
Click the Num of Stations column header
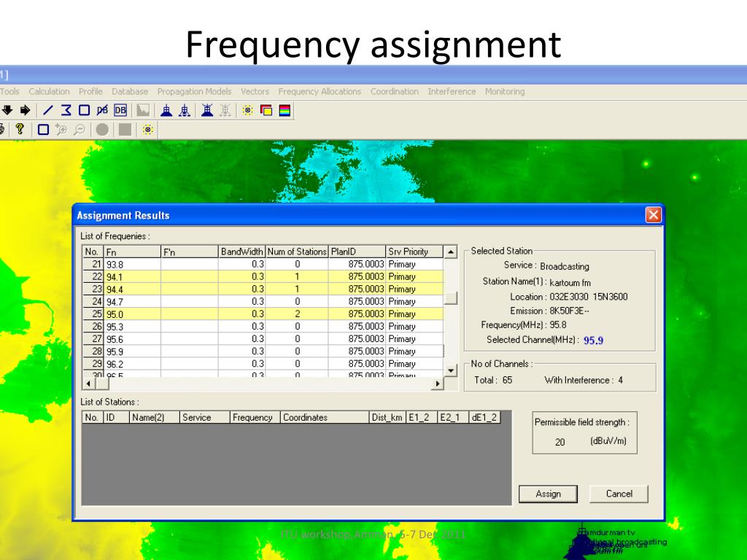click(297, 252)
